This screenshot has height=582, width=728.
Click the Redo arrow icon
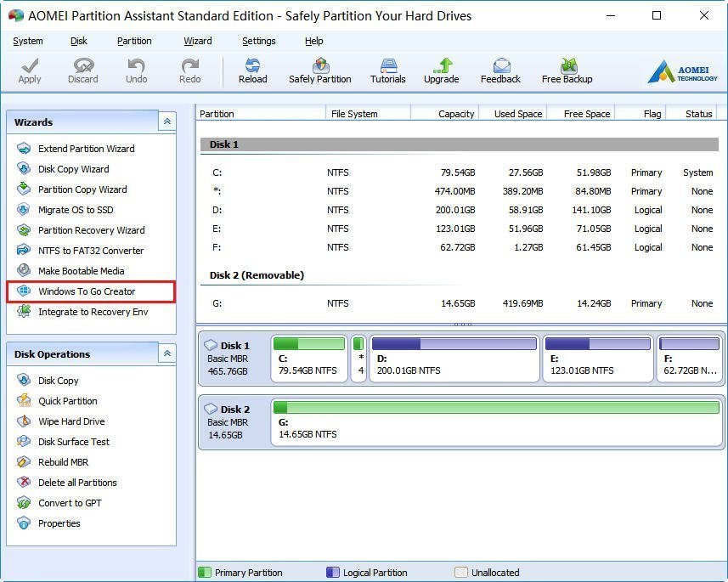(x=190, y=65)
